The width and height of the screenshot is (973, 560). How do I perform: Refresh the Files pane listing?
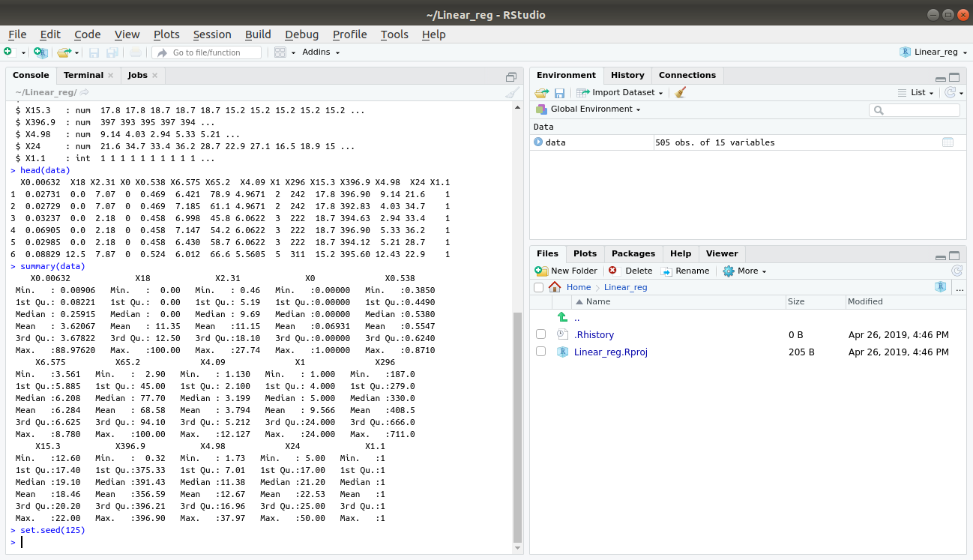(957, 271)
